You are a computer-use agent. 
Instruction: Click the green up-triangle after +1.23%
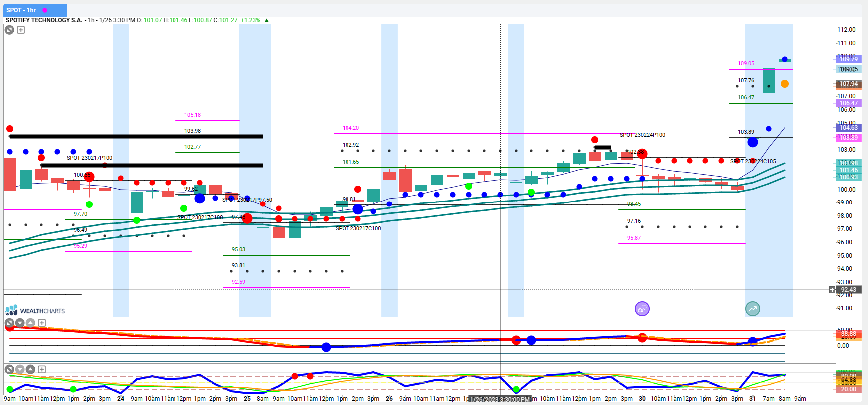point(267,20)
